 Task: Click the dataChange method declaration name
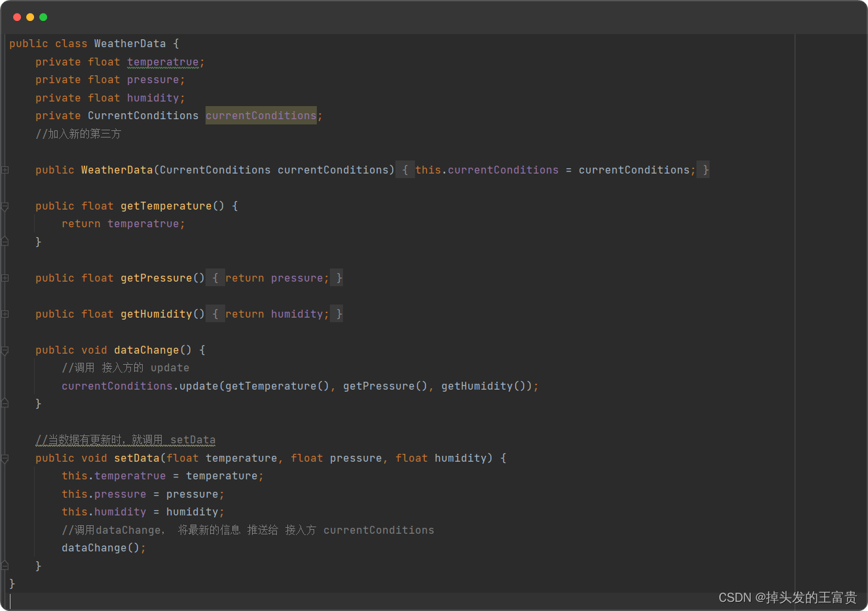tap(147, 350)
